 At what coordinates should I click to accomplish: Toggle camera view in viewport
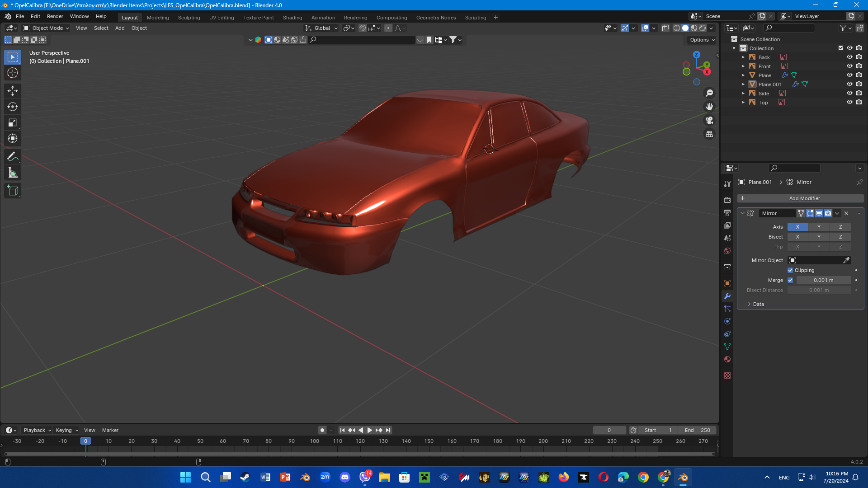pos(709,120)
